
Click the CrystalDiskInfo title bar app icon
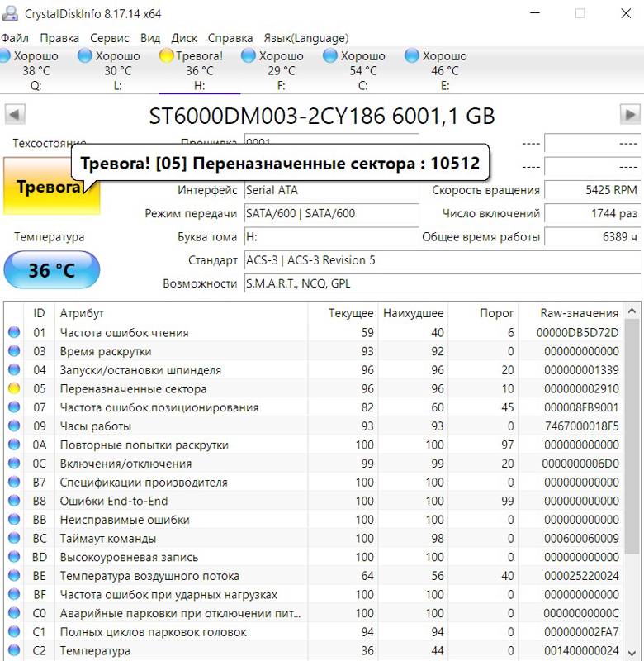10,13
